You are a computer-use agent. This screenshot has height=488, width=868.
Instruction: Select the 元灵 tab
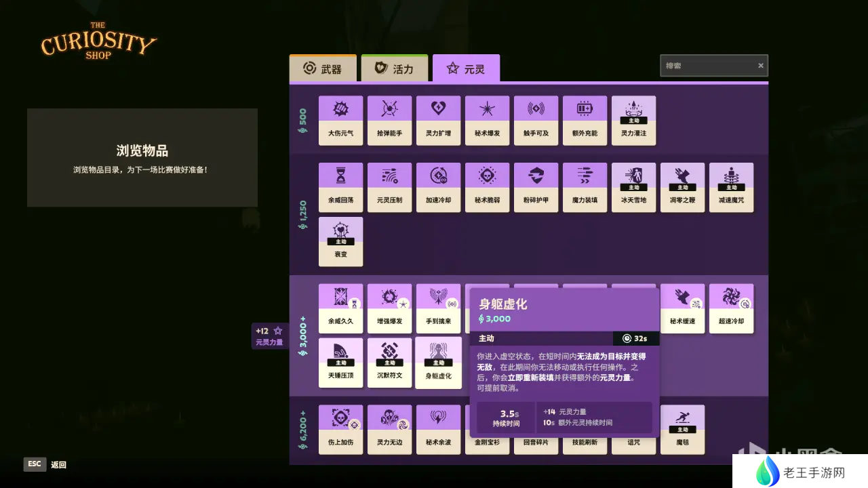467,69
